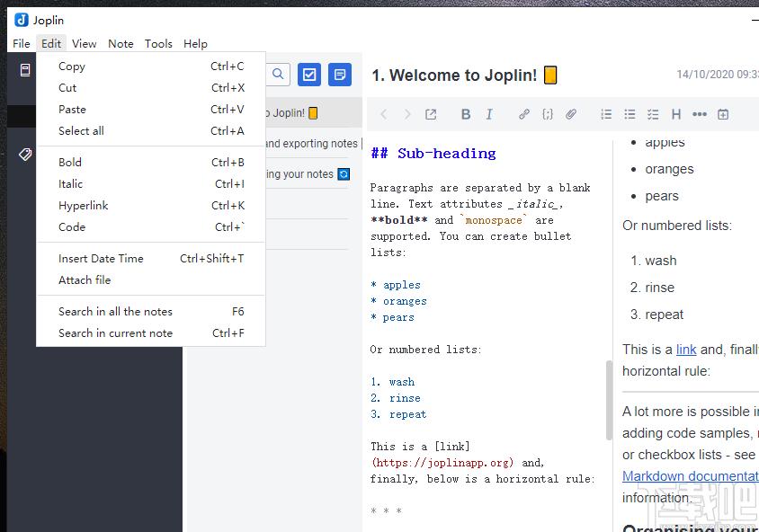Click '* pears' line in editor
Image resolution: width=759 pixels, height=532 pixels.
(x=393, y=317)
